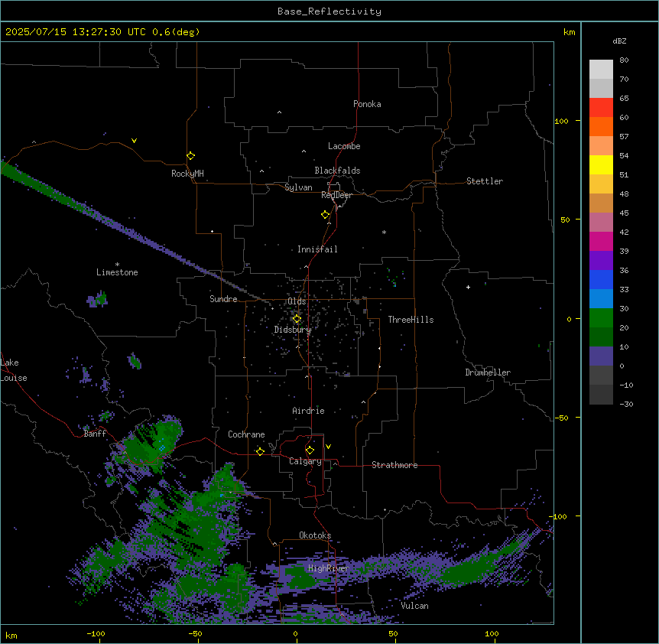Click the white asterisk east of Innisfail
The height and width of the screenshot is (644, 659).
pyautogui.click(x=384, y=232)
